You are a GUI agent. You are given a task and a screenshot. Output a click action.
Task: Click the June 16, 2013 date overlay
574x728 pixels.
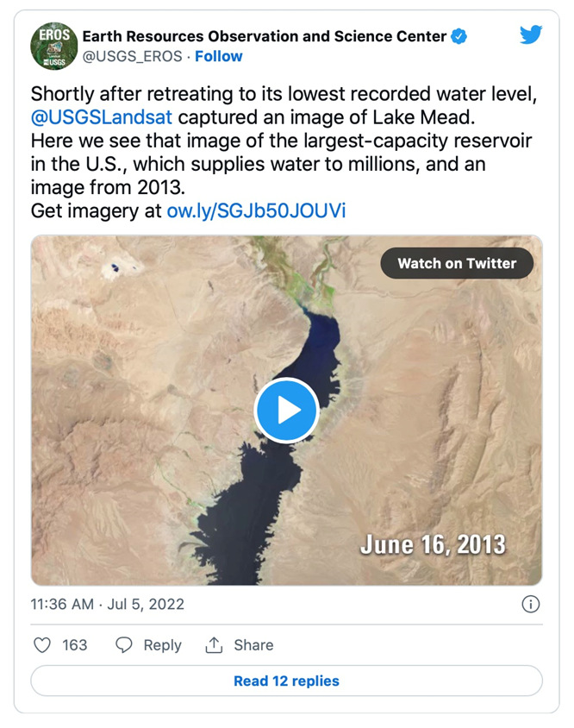click(x=433, y=544)
